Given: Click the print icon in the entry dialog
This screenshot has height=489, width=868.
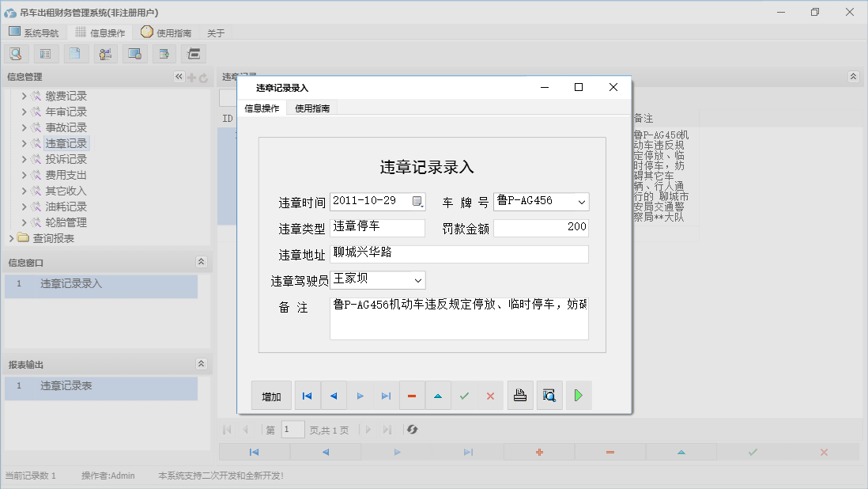Looking at the screenshot, I should pos(520,395).
